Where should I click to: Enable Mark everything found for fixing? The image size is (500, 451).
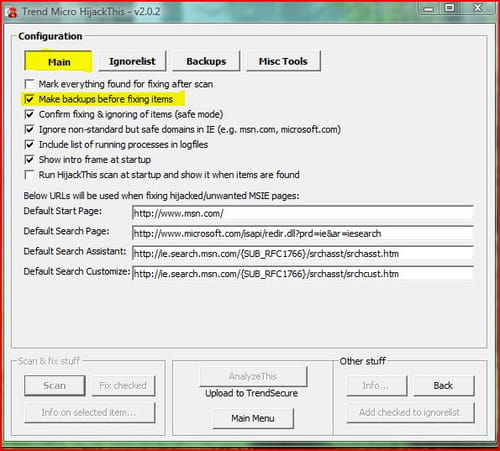coord(29,84)
